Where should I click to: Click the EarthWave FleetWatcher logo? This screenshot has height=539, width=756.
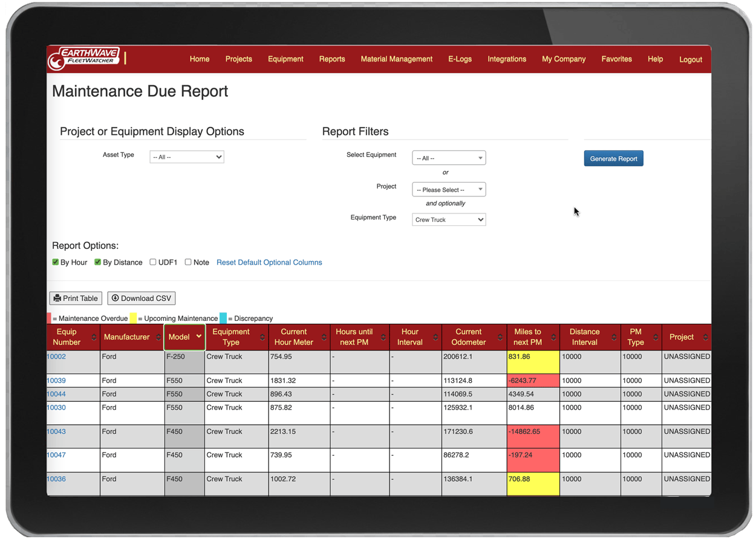(85, 58)
